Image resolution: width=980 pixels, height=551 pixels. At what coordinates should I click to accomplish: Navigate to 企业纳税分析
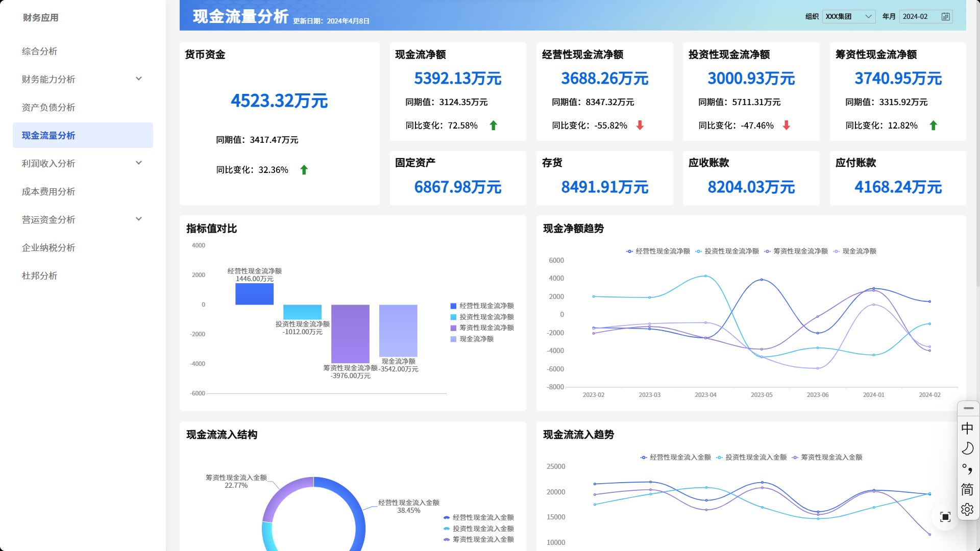pyautogui.click(x=48, y=247)
